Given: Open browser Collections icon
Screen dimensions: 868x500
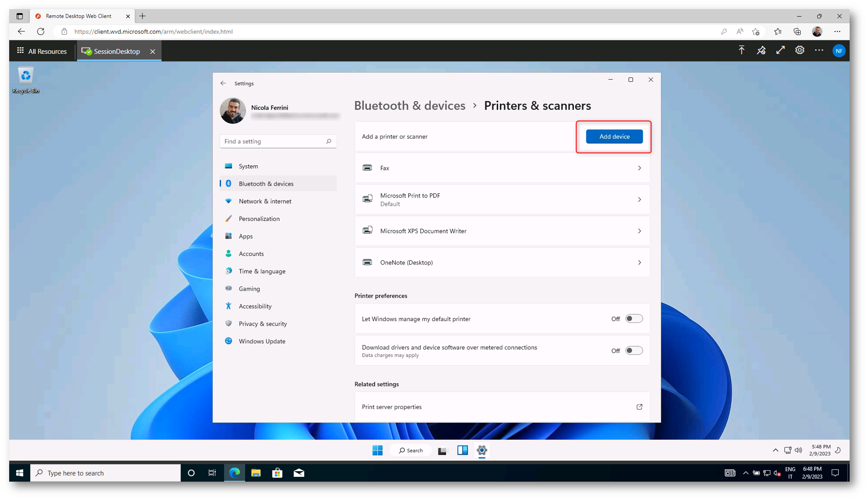Looking at the screenshot, I should click(797, 31).
